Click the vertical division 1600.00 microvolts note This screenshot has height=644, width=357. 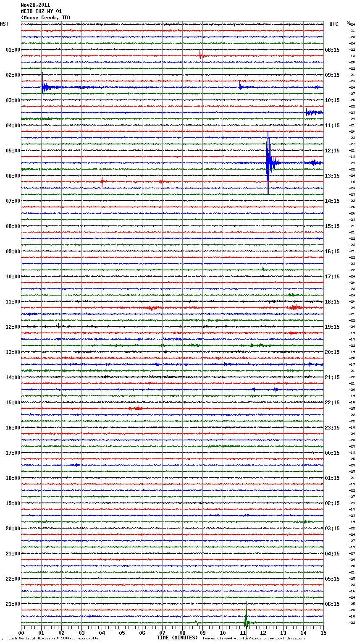(54, 639)
